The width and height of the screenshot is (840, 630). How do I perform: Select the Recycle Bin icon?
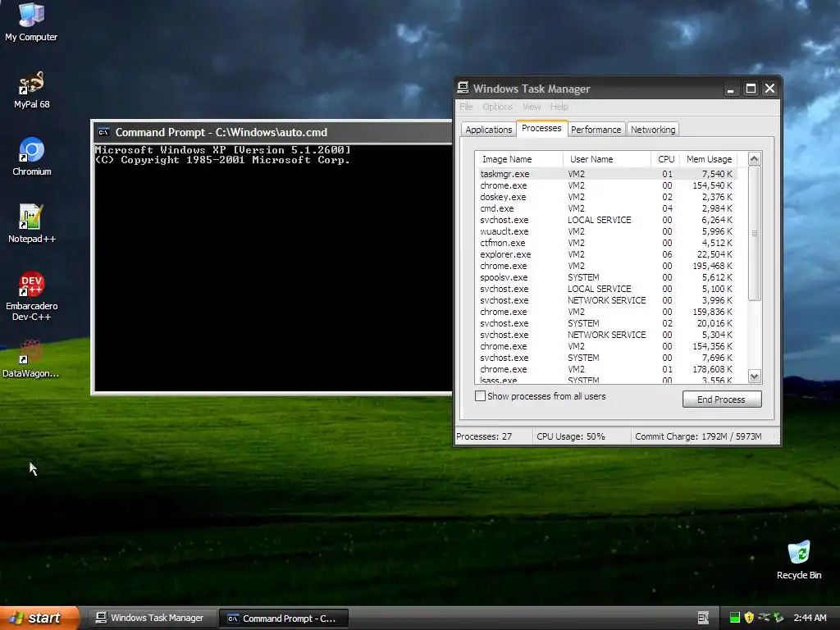coord(799,560)
